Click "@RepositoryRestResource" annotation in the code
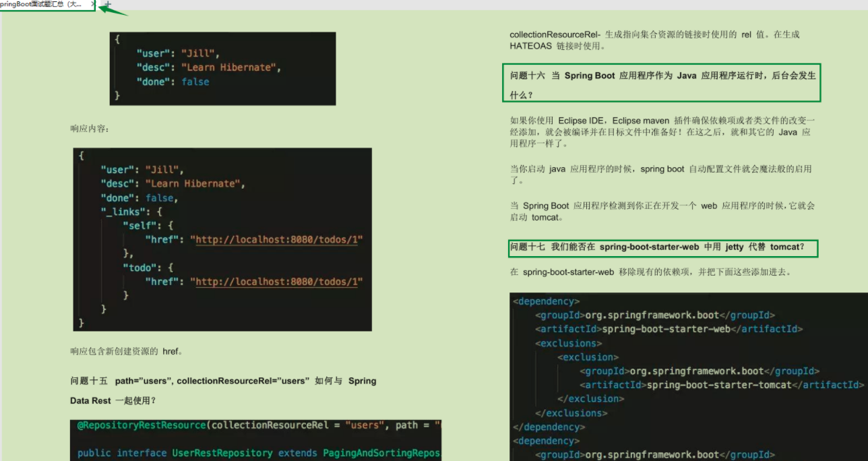Screen dimensions: 868x461 click(142, 425)
